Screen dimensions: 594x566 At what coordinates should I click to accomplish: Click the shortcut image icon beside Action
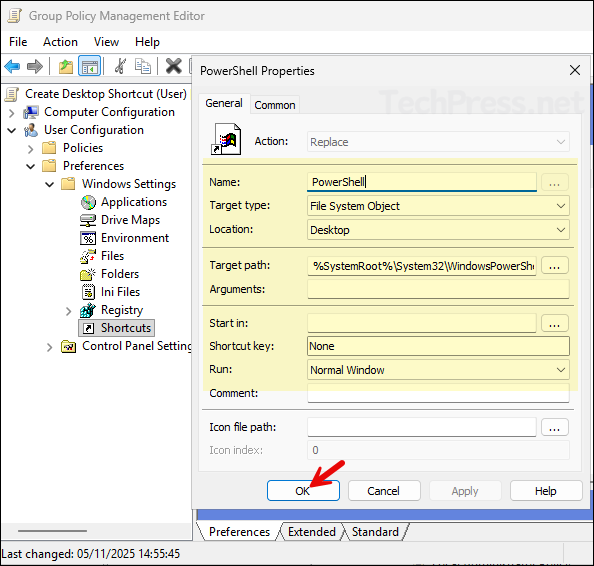point(226,139)
